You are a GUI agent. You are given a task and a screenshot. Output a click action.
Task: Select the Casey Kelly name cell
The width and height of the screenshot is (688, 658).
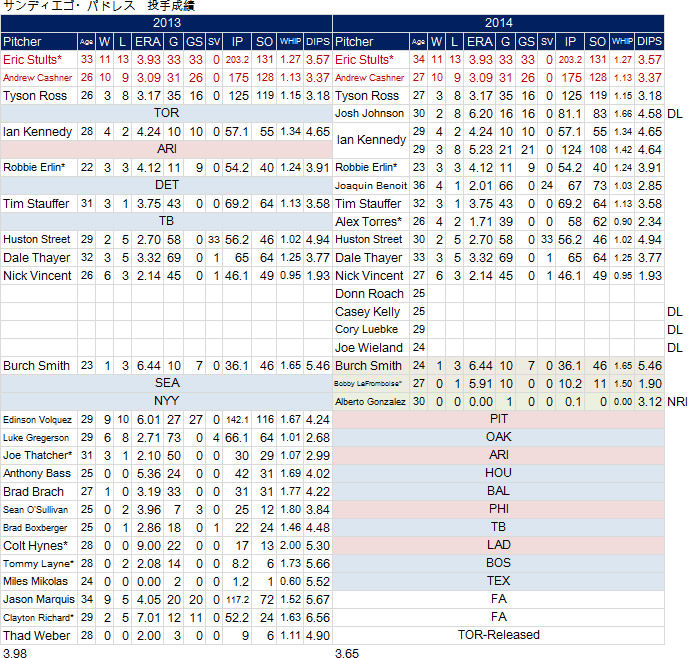[x=371, y=311]
